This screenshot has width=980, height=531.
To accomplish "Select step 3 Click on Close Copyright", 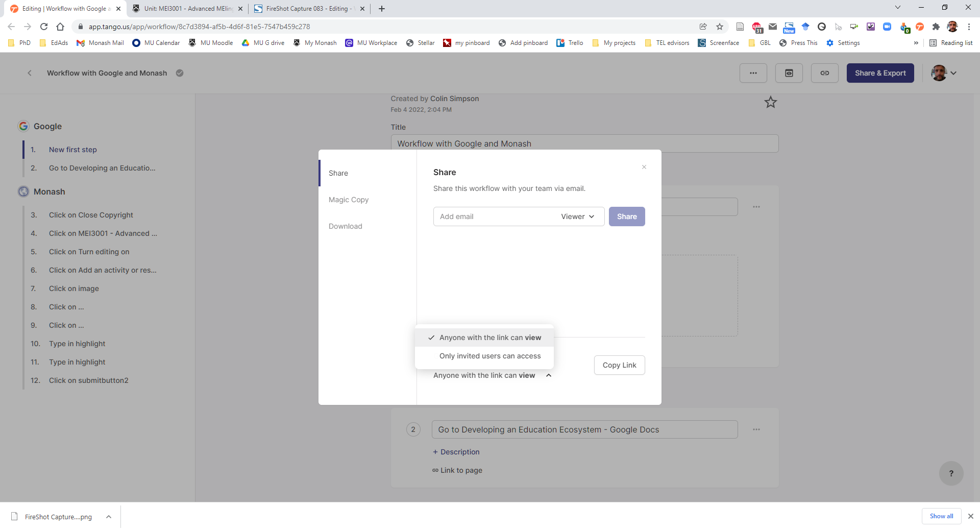I will point(92,215).
